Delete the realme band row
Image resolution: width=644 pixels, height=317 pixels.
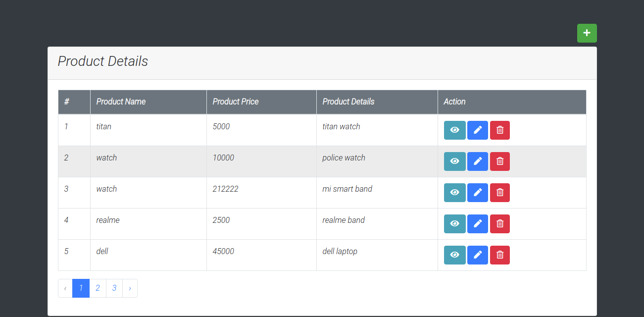(499, 224)
